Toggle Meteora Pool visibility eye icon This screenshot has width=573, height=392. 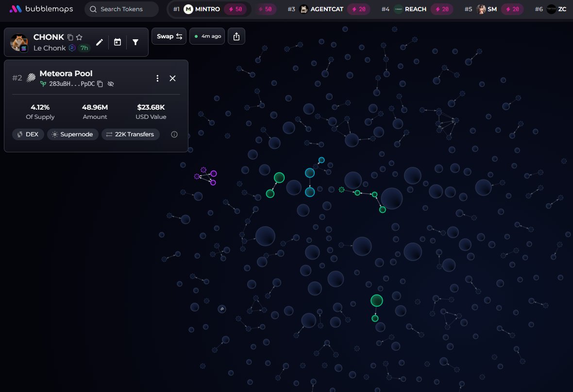(111, 84)
